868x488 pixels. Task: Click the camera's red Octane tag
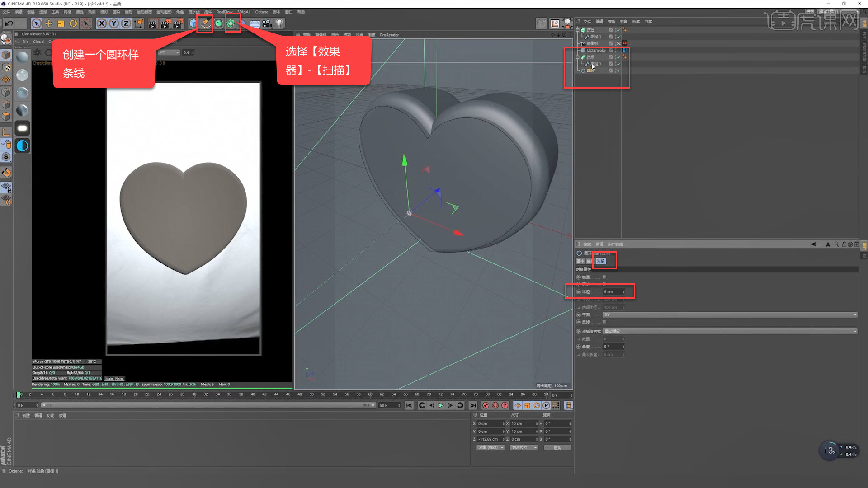(624, 43)
